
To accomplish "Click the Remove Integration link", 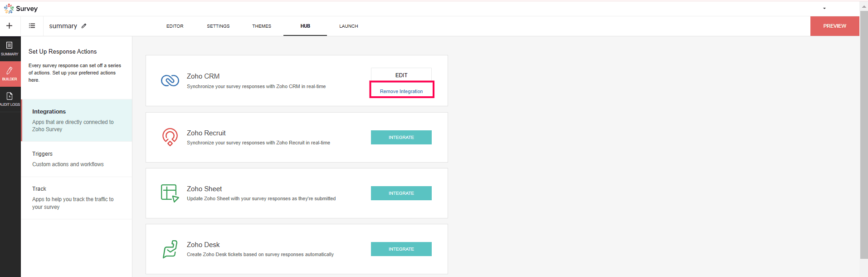I will [401, 91].
